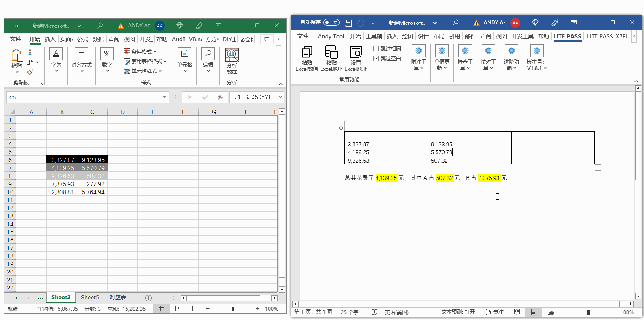
Task: Click the Excel format painter brush icon
Action: [30, 72]
